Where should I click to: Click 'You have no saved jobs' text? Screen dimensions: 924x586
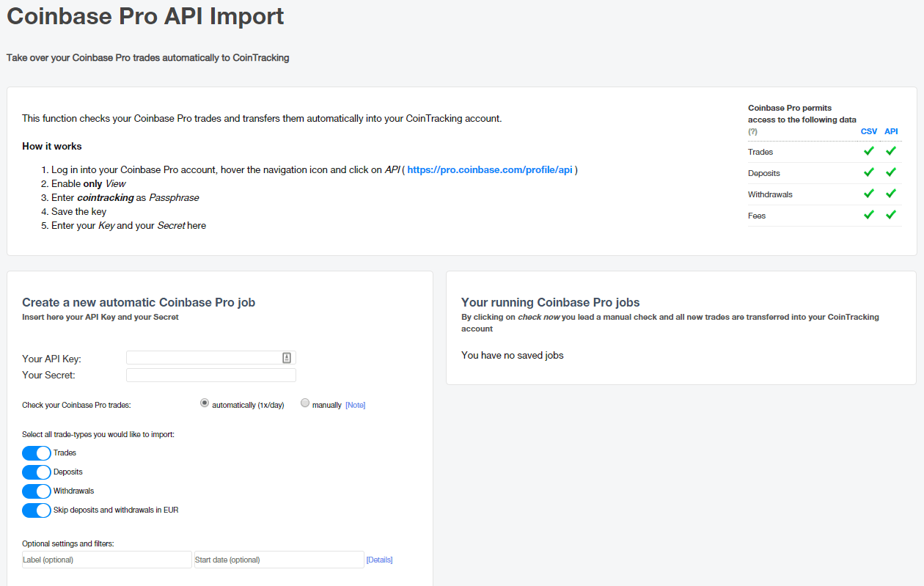[513, 355]
